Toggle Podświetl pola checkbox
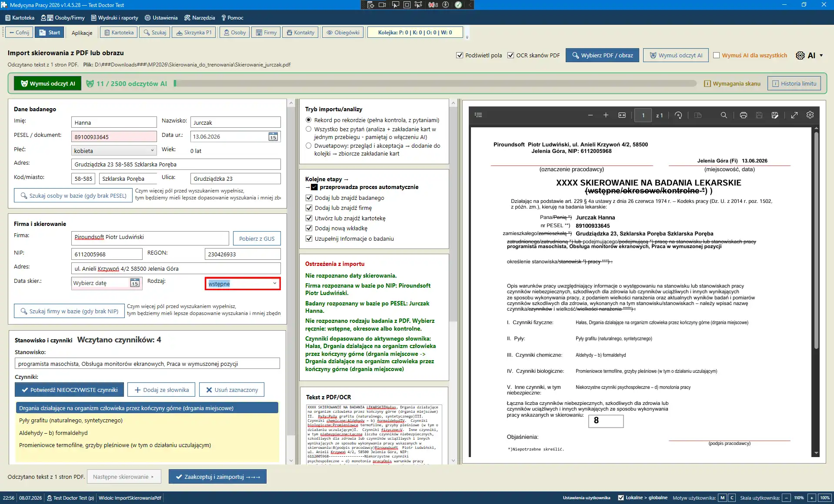834x504 pixels. click(x=460, y=55)
